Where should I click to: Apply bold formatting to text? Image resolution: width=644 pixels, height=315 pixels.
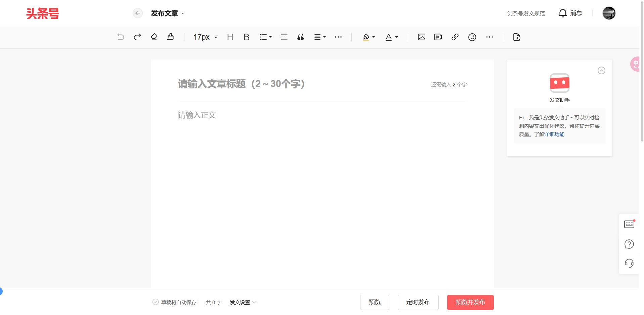(x=246, y=37)
